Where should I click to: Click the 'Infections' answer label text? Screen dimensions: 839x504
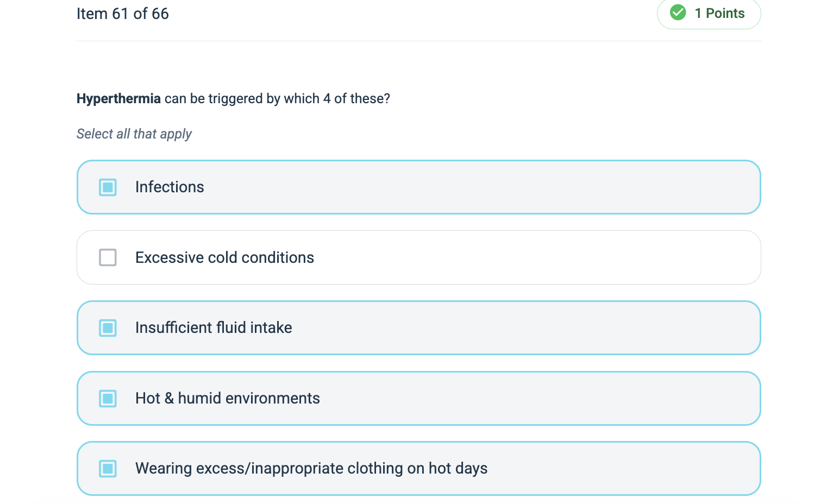(x=170, y=187)
